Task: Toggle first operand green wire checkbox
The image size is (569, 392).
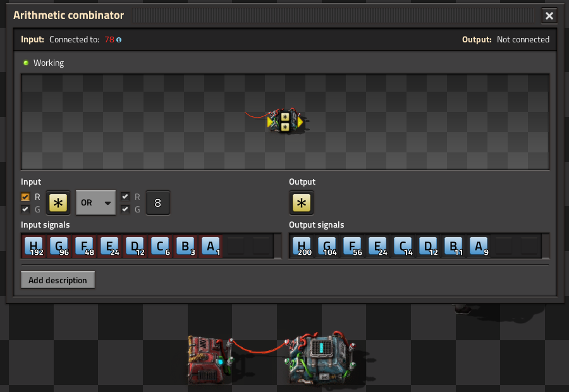Action: (25, 209)
